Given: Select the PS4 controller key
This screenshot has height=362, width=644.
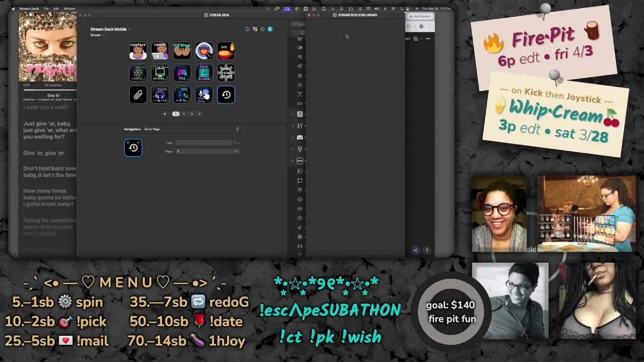Looking at the screenshot, I should 182,73.
